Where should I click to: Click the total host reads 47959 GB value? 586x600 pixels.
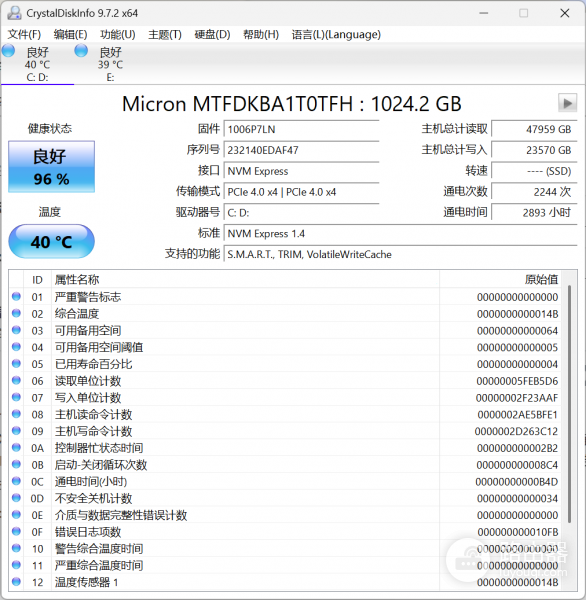tap(534, 129)
